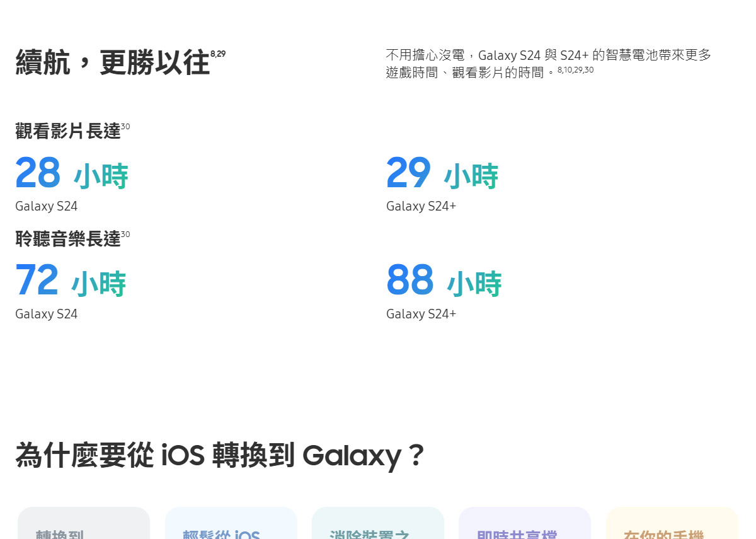Viewport: 756px width, 539px height.
Task: Open the gray "轉換到" card
Action: pyautogui.click(x=84, y=525)
